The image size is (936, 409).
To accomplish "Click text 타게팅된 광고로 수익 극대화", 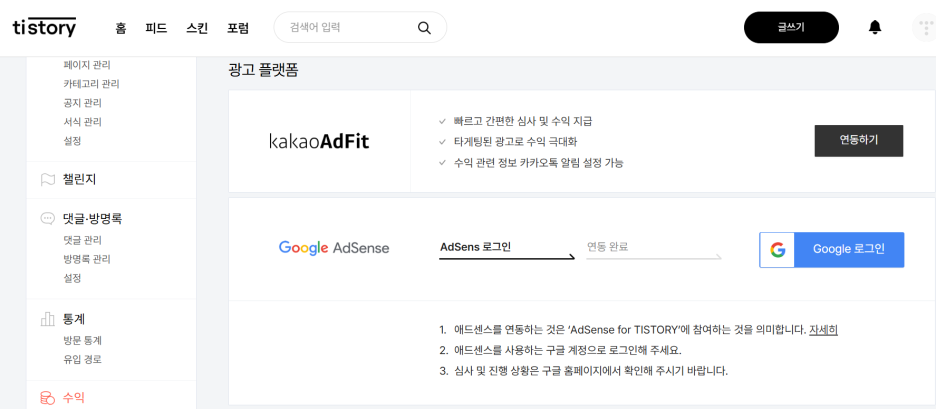I will [516, 142].
